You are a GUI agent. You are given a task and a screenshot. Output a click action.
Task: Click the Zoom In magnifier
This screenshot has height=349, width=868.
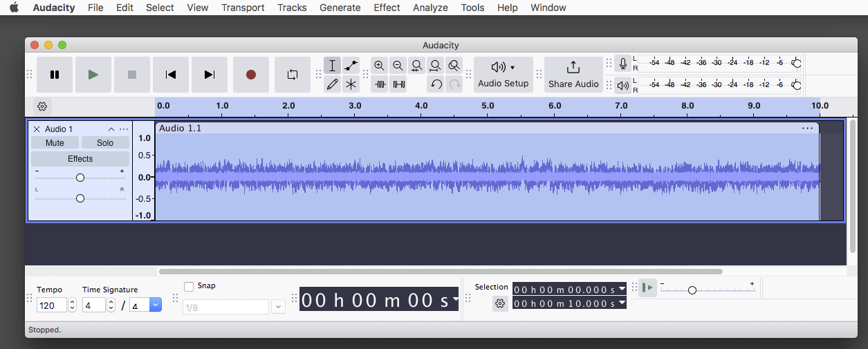point(379,66)
